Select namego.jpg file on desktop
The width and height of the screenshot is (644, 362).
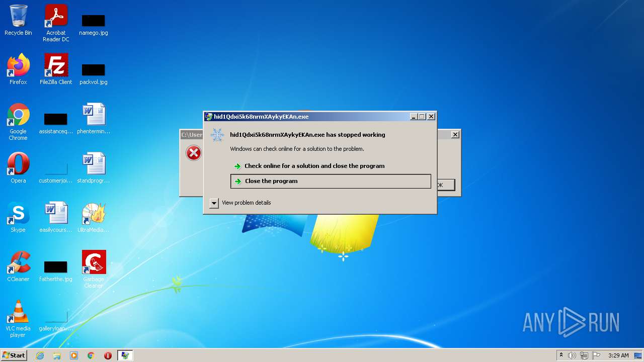pos(94,25)
